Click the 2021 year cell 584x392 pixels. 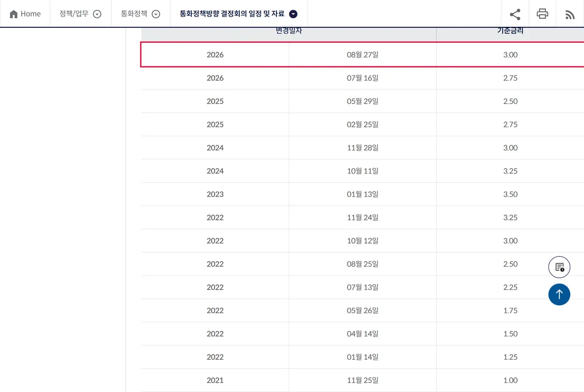(x=215, y=380)
